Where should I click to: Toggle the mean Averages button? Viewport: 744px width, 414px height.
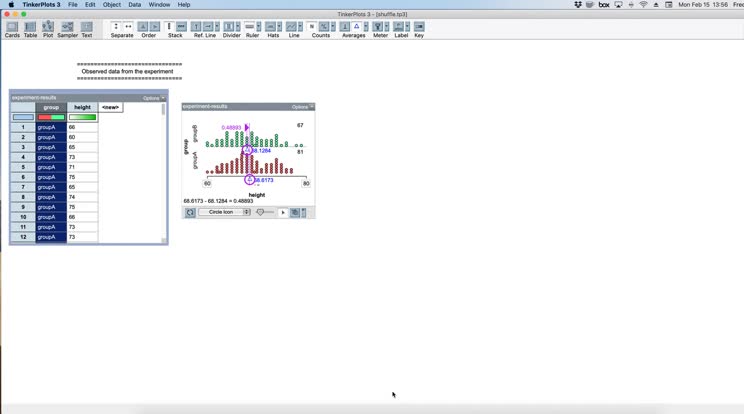pyautogui.click(x=345, y=27)
